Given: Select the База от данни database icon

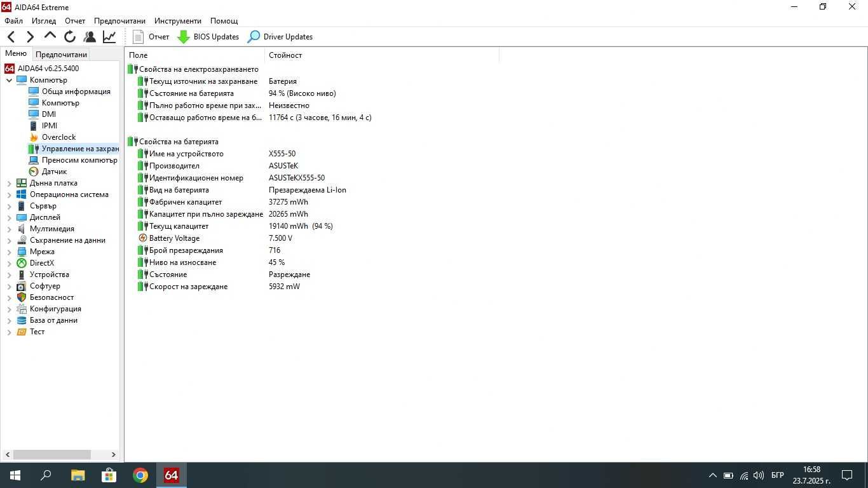Looking at the screenshot, I should 22,320.
